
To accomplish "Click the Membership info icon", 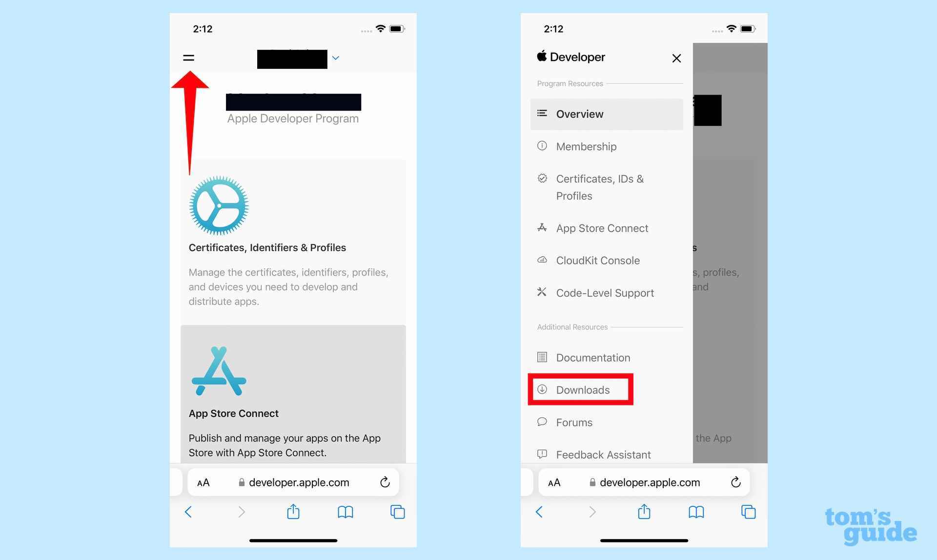I will coord(542,146).
